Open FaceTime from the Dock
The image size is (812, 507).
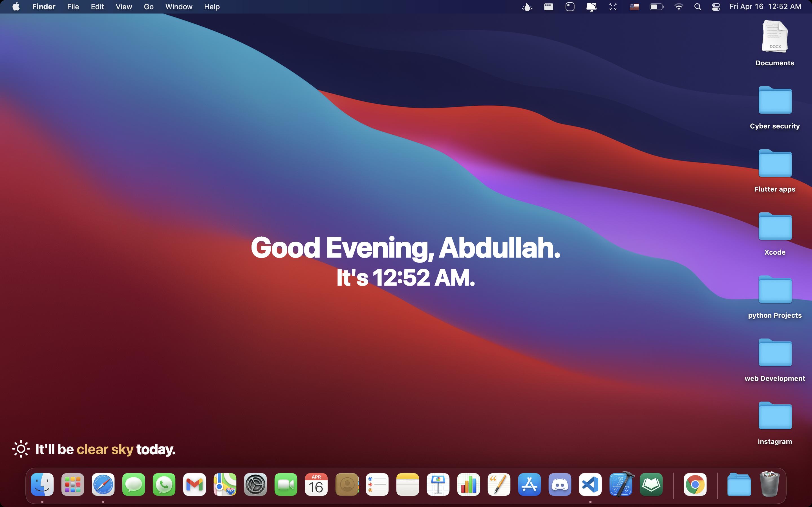point(286,484)
